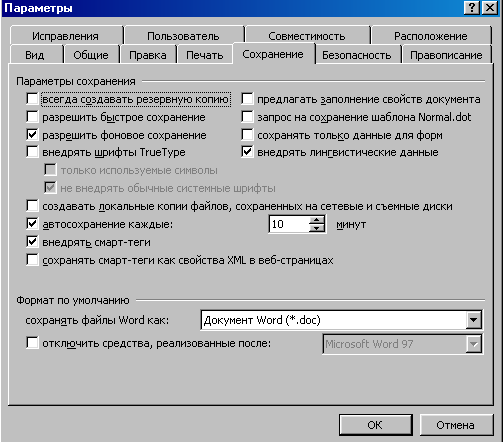Toggle "автосохранение каждые" checkbox
503x442 pixels.
tap(32, 224)
